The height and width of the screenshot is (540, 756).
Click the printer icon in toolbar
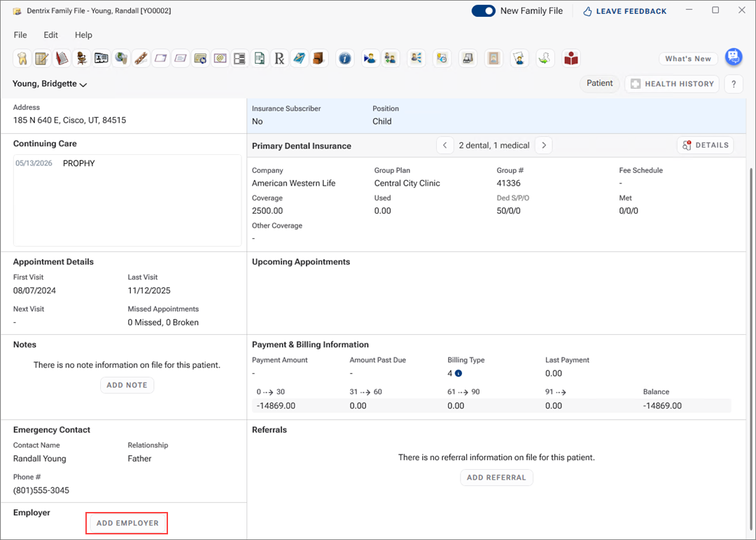(x=468, y=59)
